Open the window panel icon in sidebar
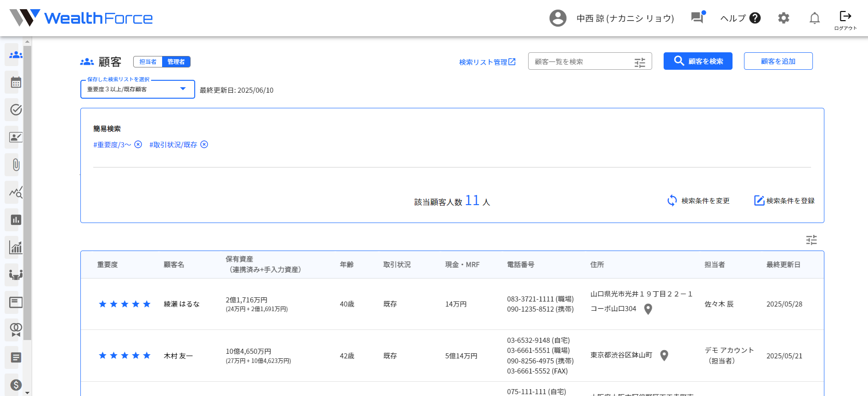 [x=16, y=302]
